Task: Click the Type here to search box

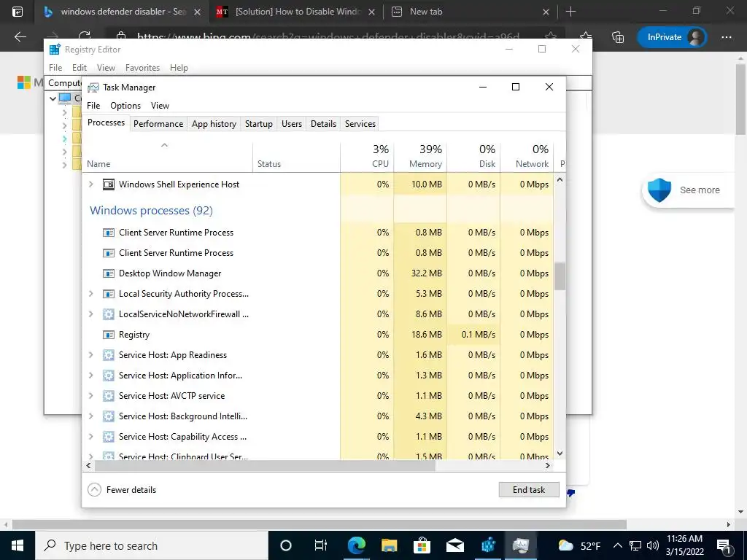Action: 152,545
